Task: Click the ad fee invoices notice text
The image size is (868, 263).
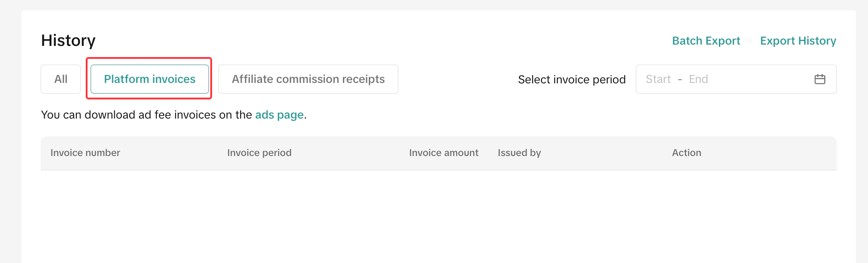Action: pyautogui.click(x=147, y=115)
